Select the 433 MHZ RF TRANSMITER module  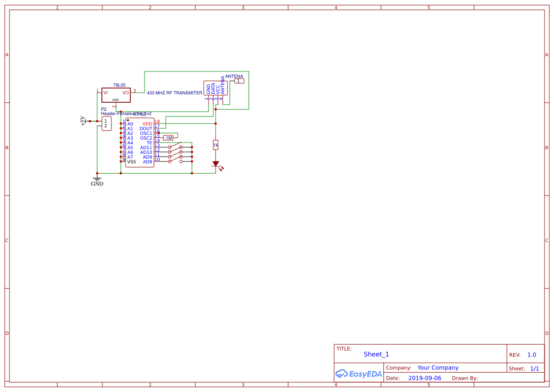tap(215, 88)
